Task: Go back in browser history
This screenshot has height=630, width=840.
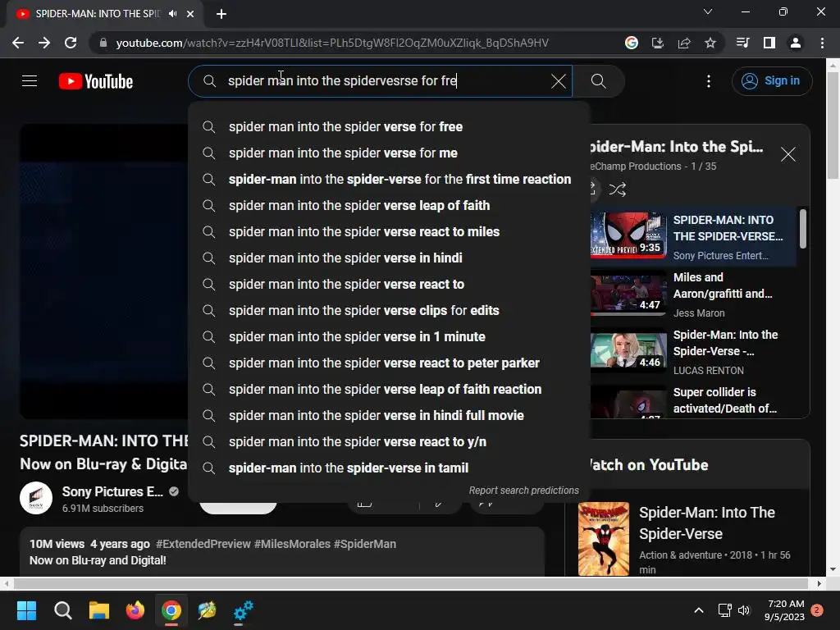Action: [18, 43]
